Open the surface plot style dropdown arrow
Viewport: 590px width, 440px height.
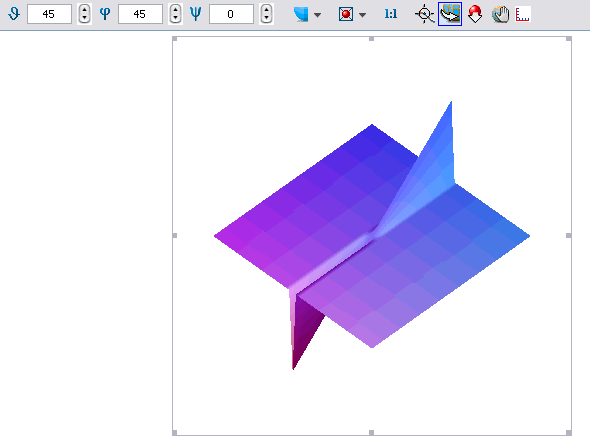[318, 15]
